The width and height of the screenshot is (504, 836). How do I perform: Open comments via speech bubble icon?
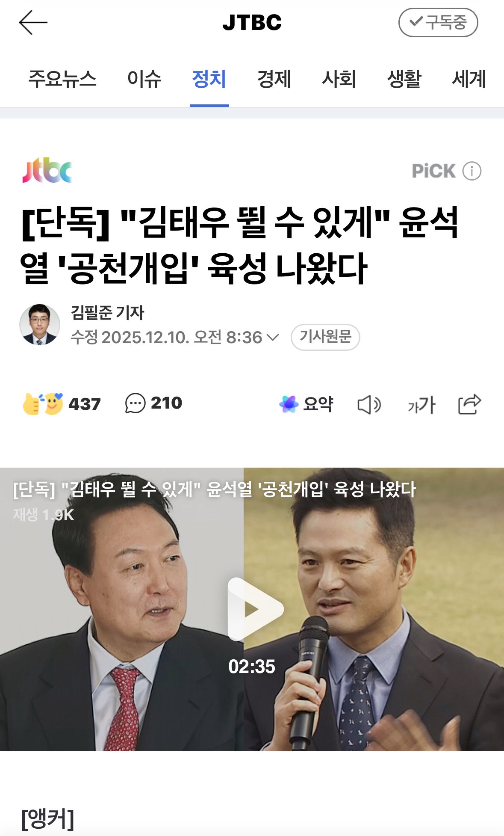135,403
